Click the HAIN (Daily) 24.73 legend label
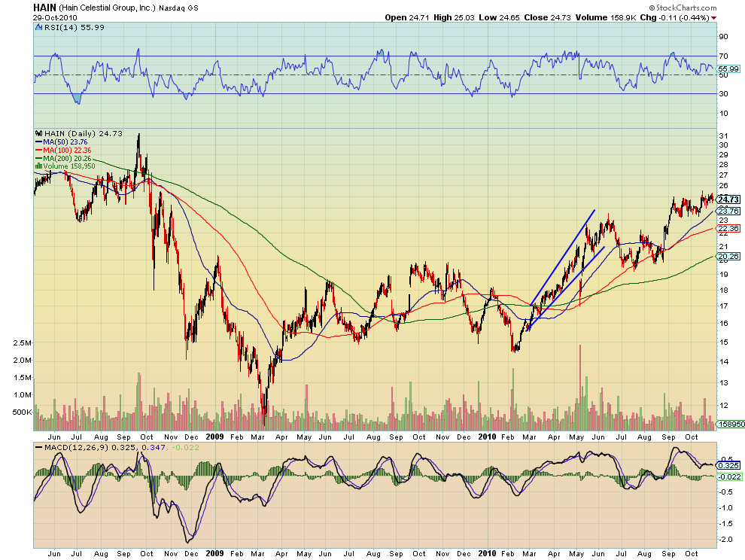This screenshot has height=560, width=745. point(83,133)
